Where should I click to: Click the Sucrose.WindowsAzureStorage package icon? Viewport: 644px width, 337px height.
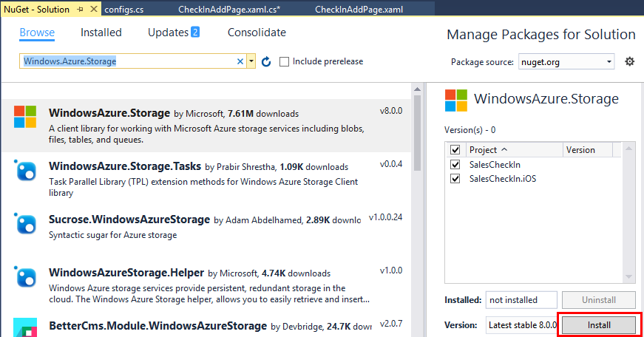pos(25,224)
